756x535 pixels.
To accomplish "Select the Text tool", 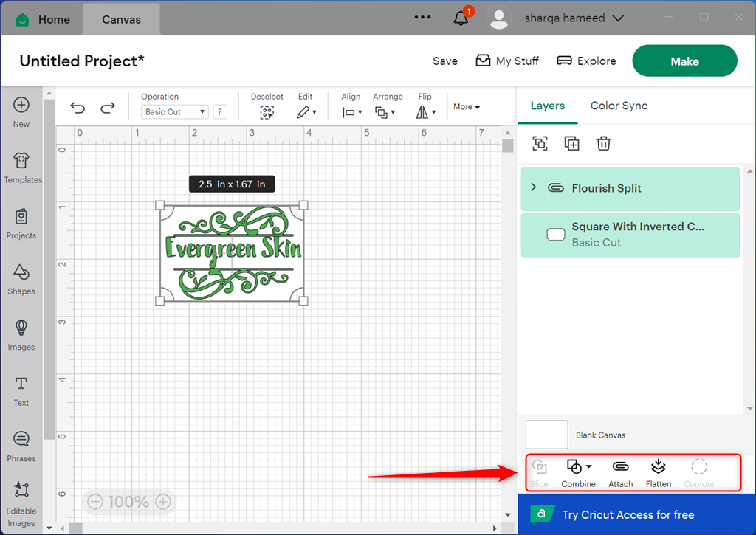I will [x=21, y=390].
